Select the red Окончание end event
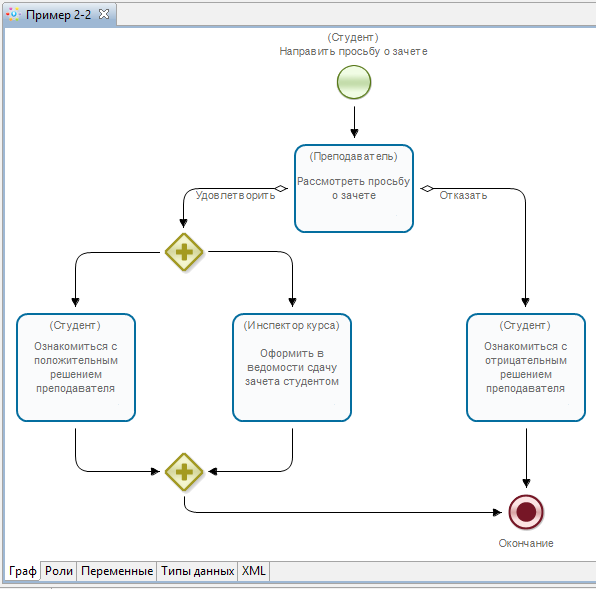Image resolution: width=596 pixels, height=589 pixels. click(x=526, y=512)
